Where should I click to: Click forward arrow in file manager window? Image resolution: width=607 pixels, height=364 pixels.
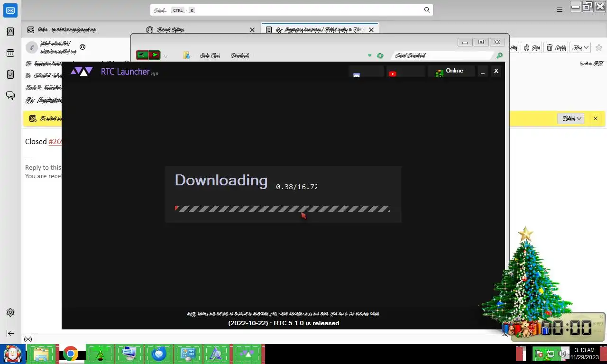click(x=154, y=55)
